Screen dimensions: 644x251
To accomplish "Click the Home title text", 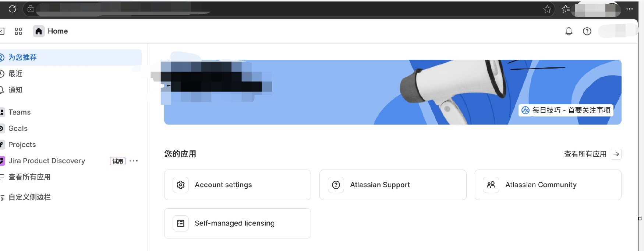I will pyautogui.click(x=58, y=31).
